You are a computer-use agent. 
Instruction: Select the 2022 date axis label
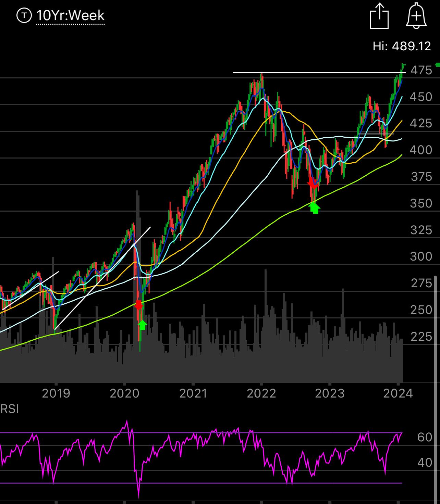click(261, 393)
